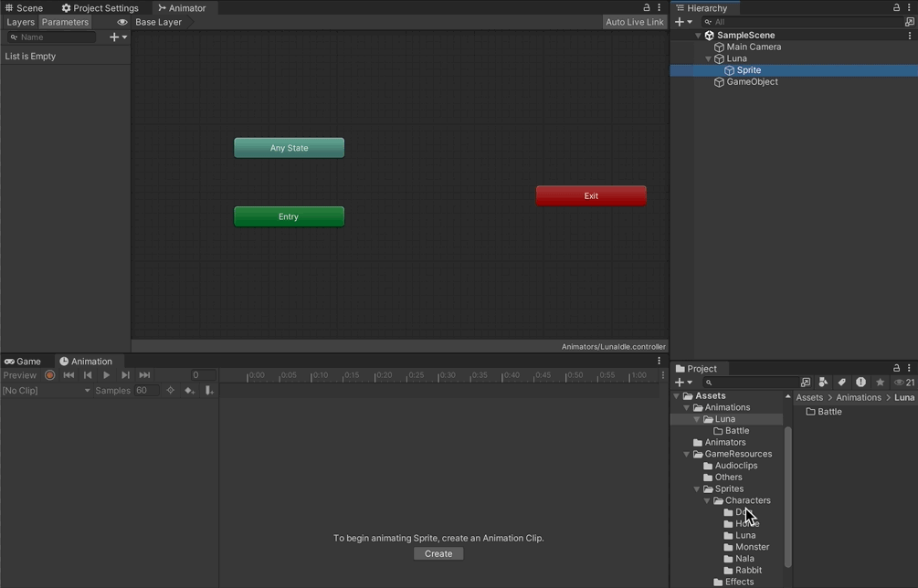Image resolution: width=918 pixels, height=588 pixels.
Task: Switch to the Scene tab
Action: 24,7
